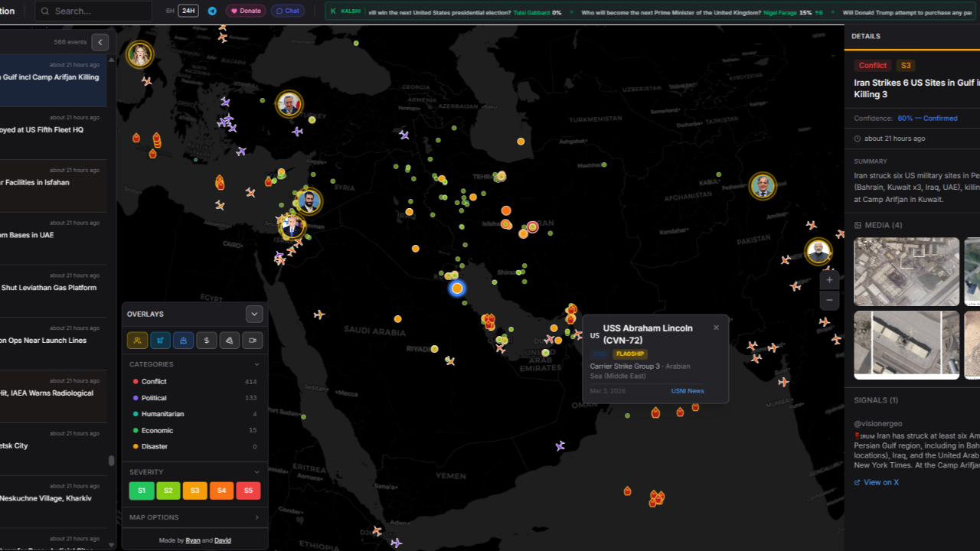Zoom in on the map
The height and width of the screenshot is (551, 980).
(829, 280)
